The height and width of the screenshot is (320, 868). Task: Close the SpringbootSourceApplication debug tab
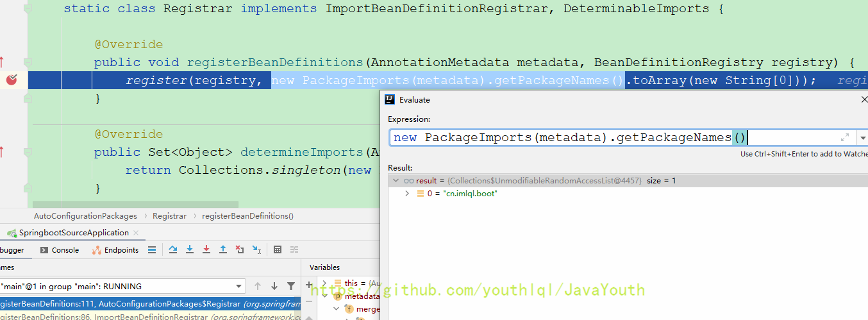click(x=136, y=233)
